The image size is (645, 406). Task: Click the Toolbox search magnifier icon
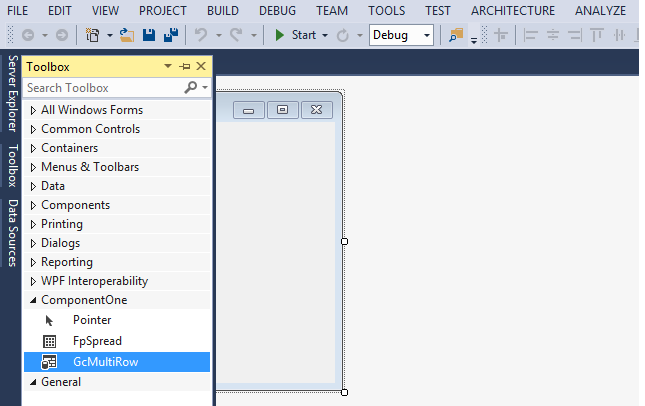point(190,87)
